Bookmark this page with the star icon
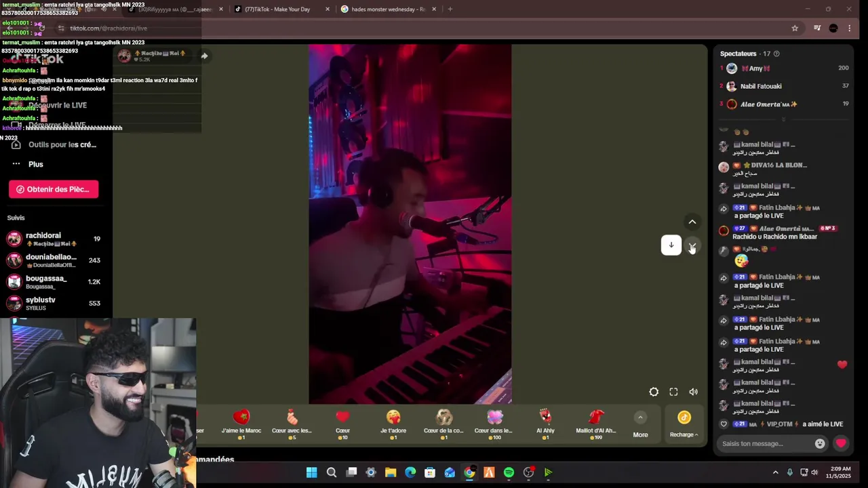The image size is (868, 488). tap(795, 28)
